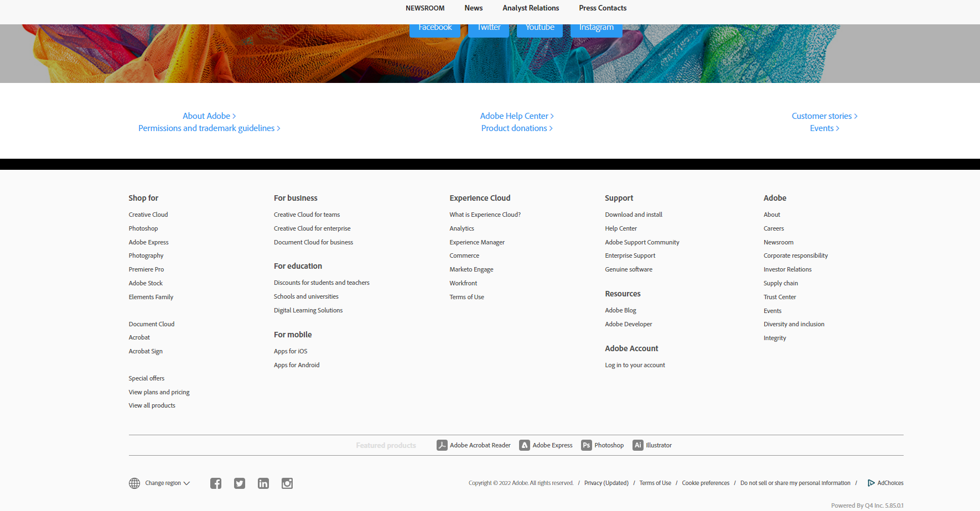The image size is (980, 511).
Task: Click the AdChoices icon at bottom right
Action: point(870,483)
